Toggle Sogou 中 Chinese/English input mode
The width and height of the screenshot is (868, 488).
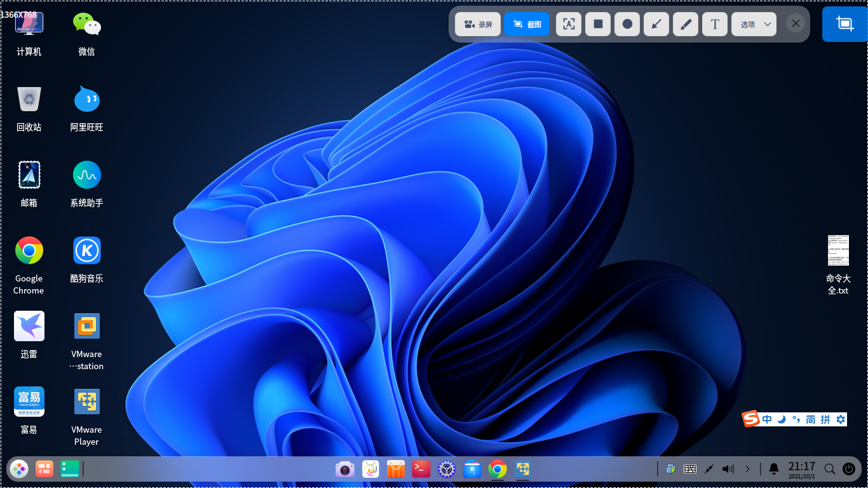(767, 419)
